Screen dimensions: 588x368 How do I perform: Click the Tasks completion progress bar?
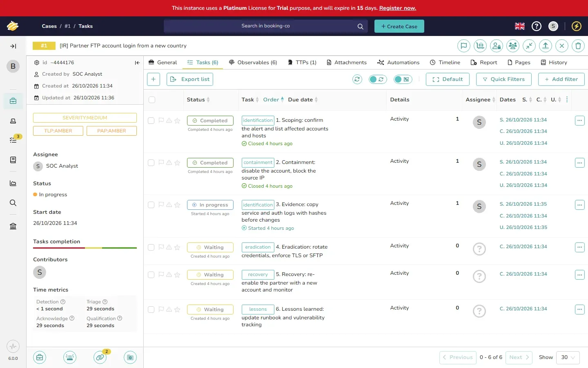[85, 248]
